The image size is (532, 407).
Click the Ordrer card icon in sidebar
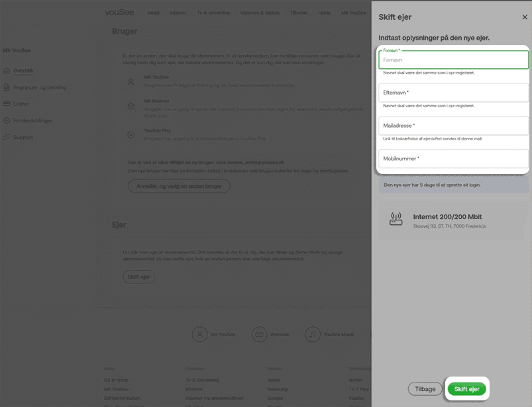[7, 104]
